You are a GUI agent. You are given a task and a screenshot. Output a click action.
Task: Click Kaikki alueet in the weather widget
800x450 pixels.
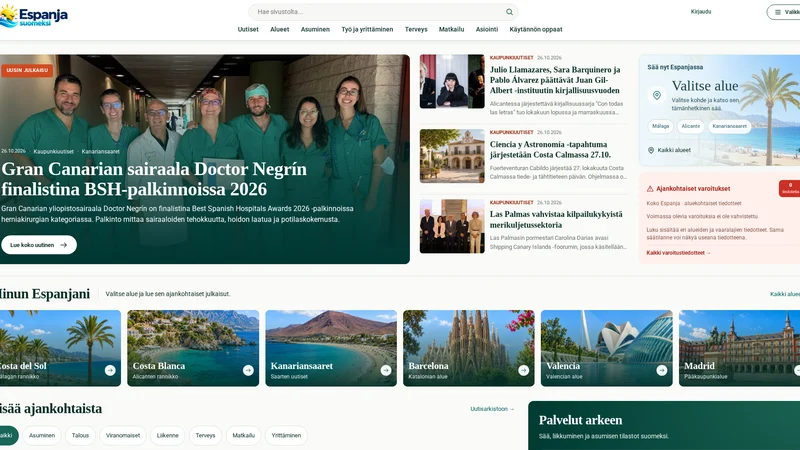(x=674, y=150)
